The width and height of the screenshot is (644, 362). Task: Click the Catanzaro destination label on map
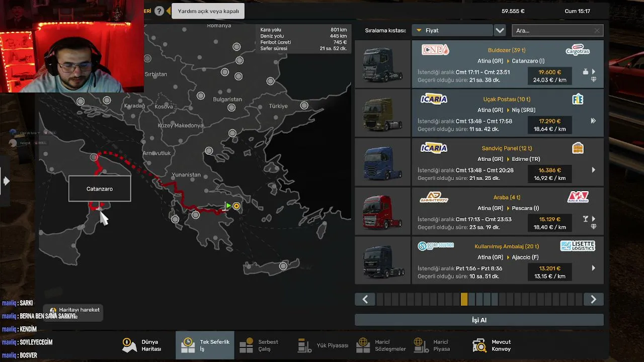100,189
